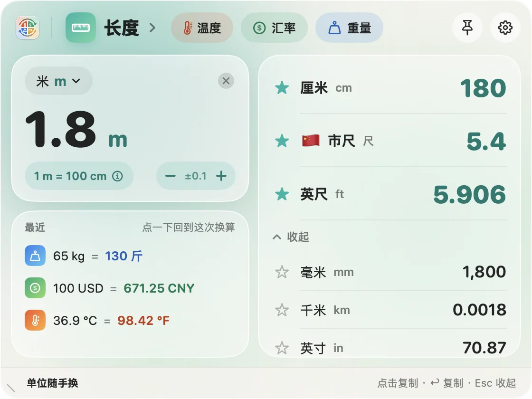
Task: Click the China flag icon beside 市尺
Action: click(311, 141)
